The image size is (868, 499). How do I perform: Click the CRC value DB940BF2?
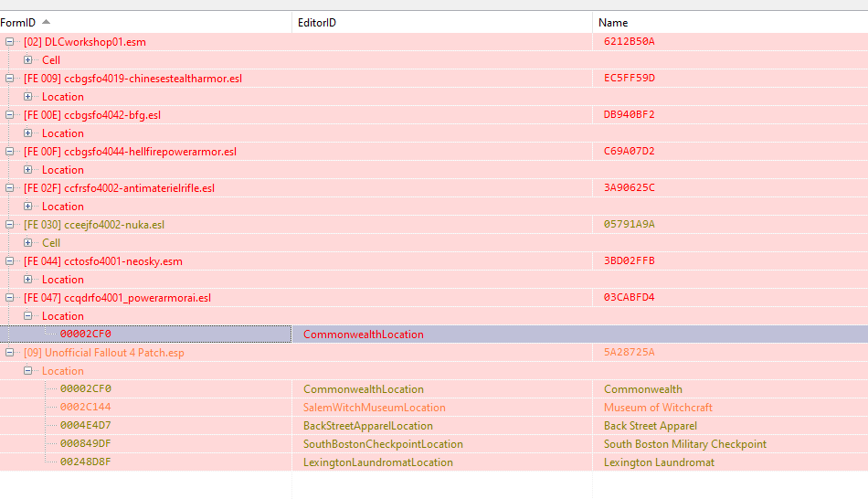(630, 114)
